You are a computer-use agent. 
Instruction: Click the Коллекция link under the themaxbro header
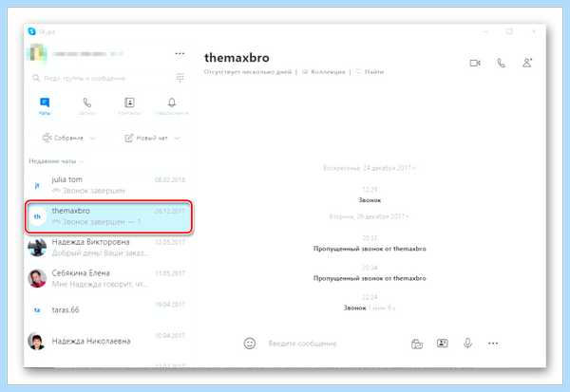[x=324, y=72]
